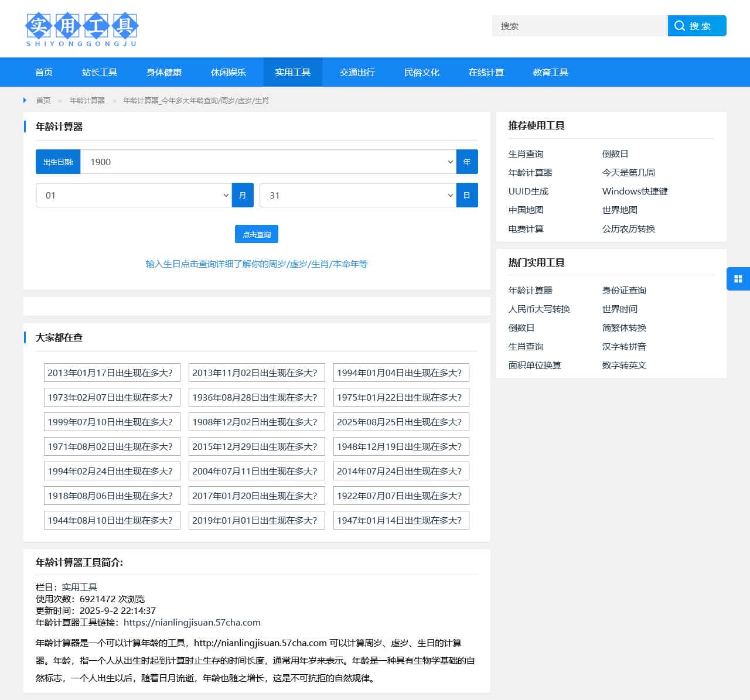Open 人民币大写转换 in popular tools
750x700 pixels.
click(x=539, y=309)
